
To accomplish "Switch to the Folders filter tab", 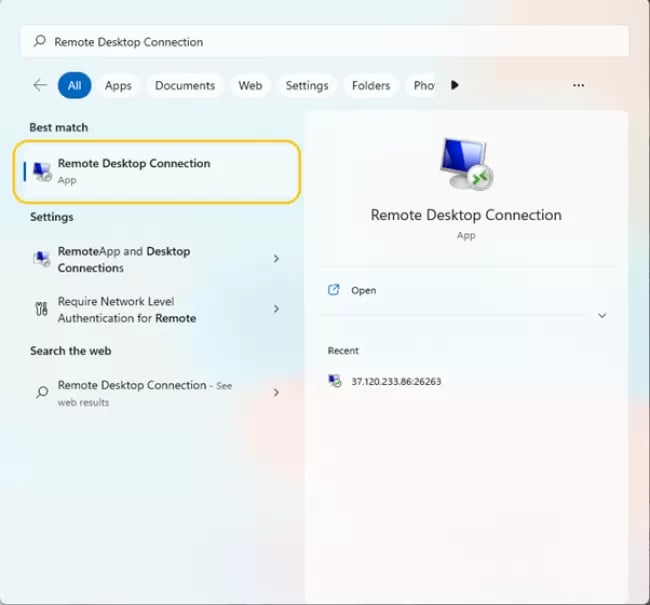I will coord(371,85).
